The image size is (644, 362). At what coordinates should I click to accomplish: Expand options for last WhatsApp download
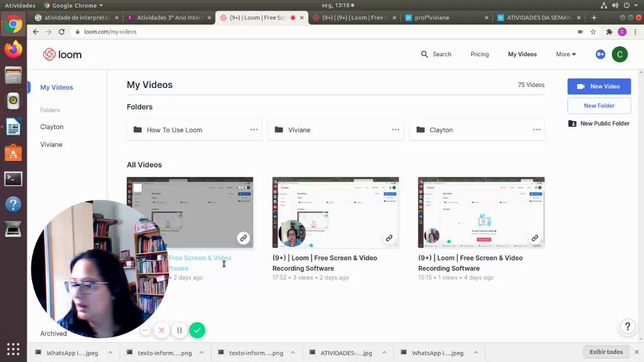pyautogui.click(x=475, y=353)
